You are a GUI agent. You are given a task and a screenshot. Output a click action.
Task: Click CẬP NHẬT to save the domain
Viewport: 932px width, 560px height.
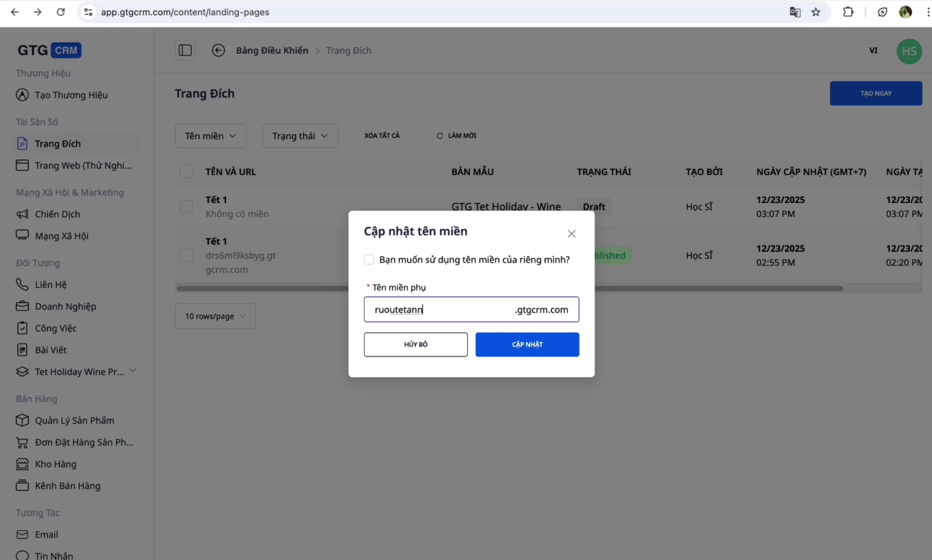point(527,344)
